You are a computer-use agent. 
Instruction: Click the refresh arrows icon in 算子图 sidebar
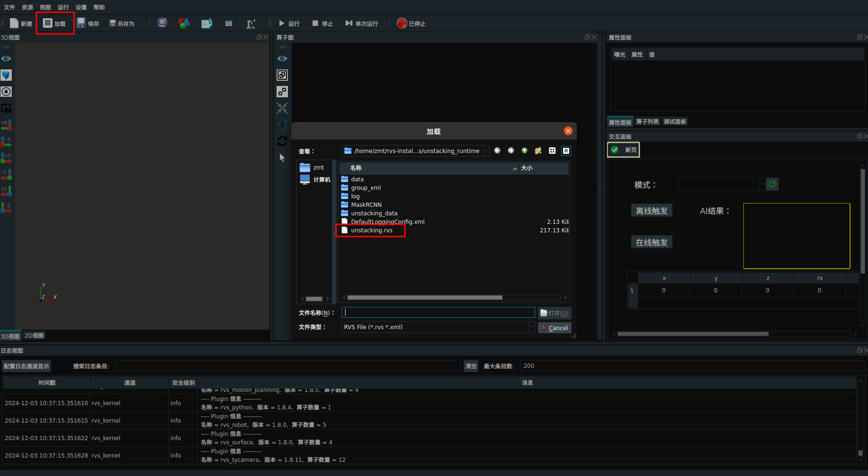pyautogui.click(x=282, y=141)
